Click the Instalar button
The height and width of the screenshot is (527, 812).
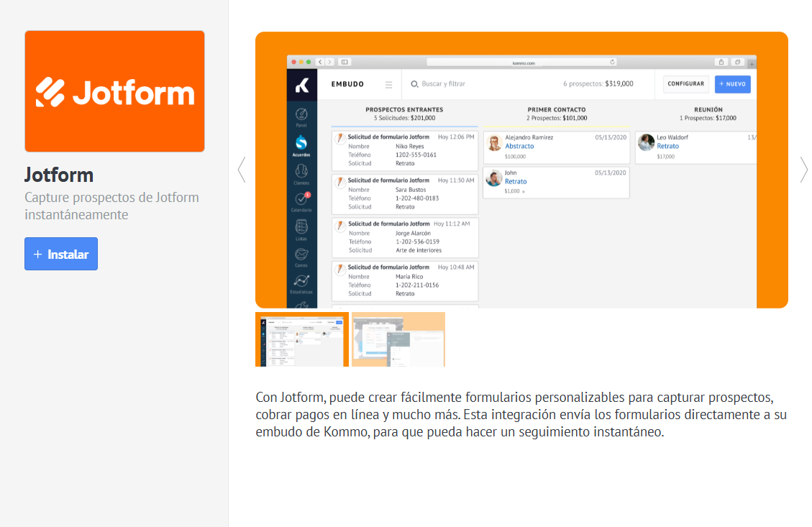click(61, 254)
